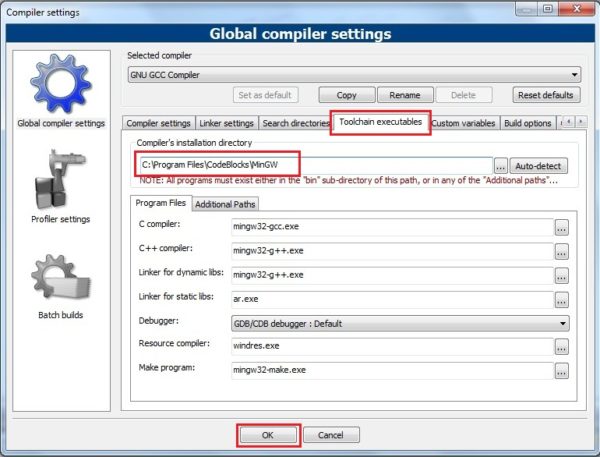The image size is (600, 457).
Task: Browse for the Resource compiler executable
Action: [x=561, y=347]
